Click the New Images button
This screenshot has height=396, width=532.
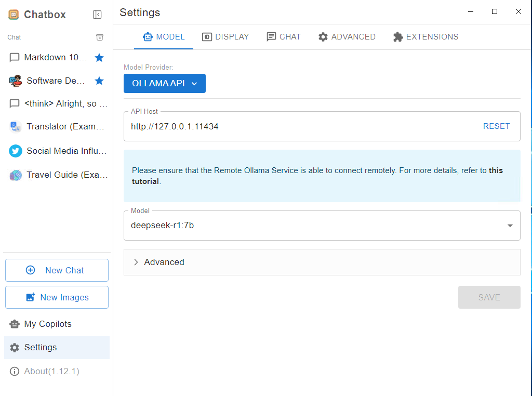(x=57, y=297)
